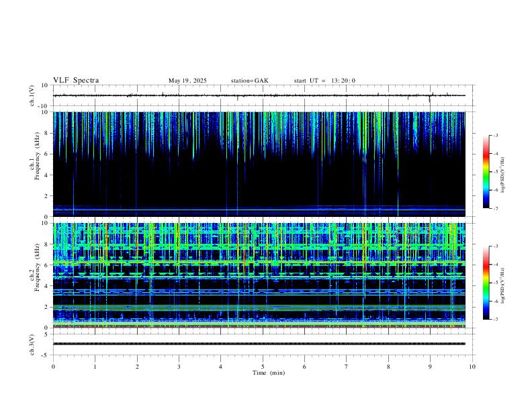Click the ch.2 spectrogram panel

click(x=259, y=275)
